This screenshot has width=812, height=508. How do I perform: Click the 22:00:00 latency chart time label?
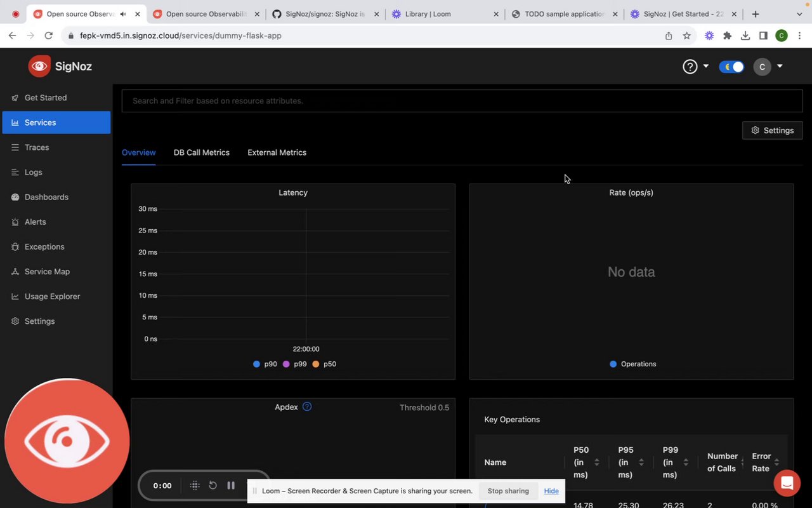click(306, 349)
